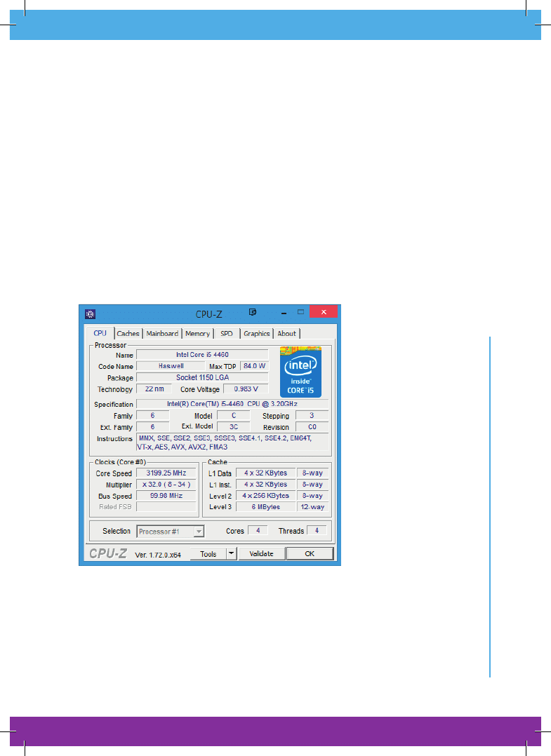Click the Intel Core i5 logo badge
The image size is (551, 756).
[x=300, y=372]
